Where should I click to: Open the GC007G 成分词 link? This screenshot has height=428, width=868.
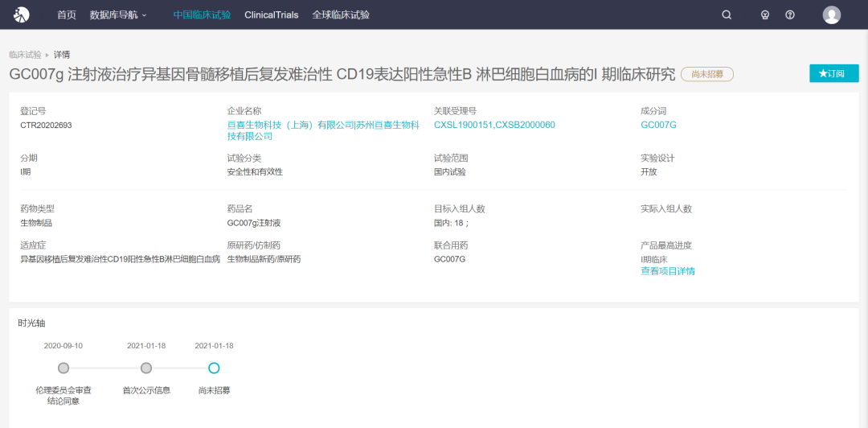coord(658,126)
